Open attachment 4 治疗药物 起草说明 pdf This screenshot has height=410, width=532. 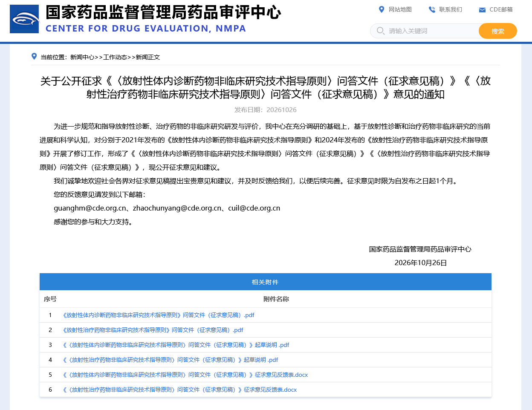point(171,360)
